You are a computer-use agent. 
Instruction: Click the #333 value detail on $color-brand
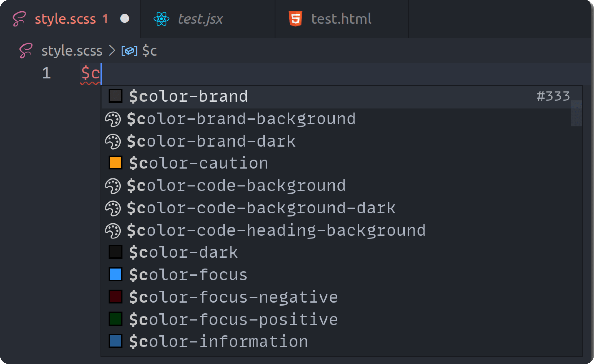(553, 96)
